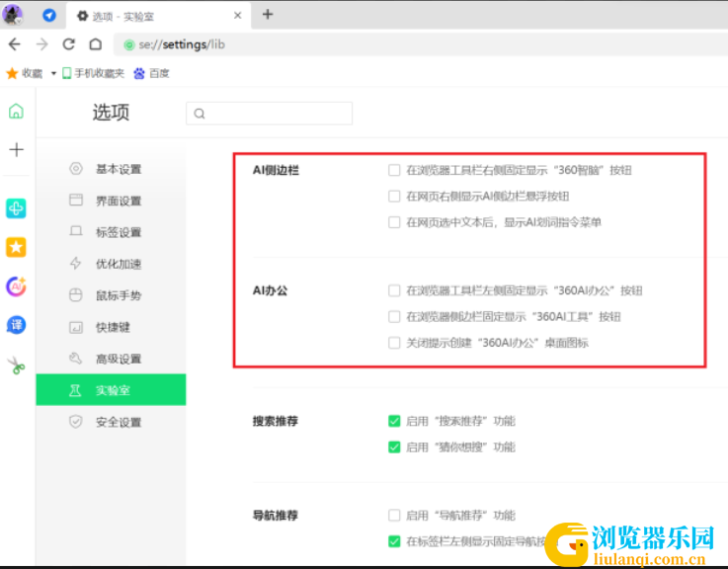The width and height of the screenshot is (728, 569).
Task: Check 启用"导航推荐"功能 checkbox
Action: [x=394, y=515]
